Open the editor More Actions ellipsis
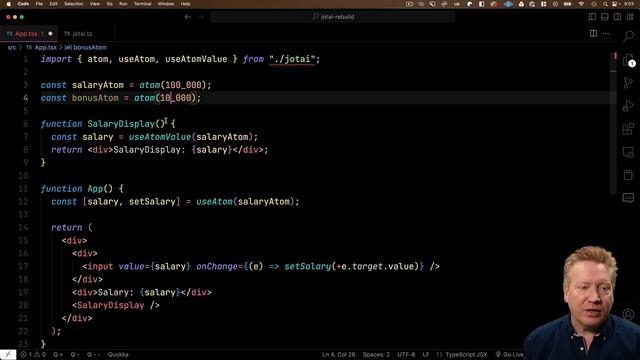This screenshot has height=360, width=640. 606,33
